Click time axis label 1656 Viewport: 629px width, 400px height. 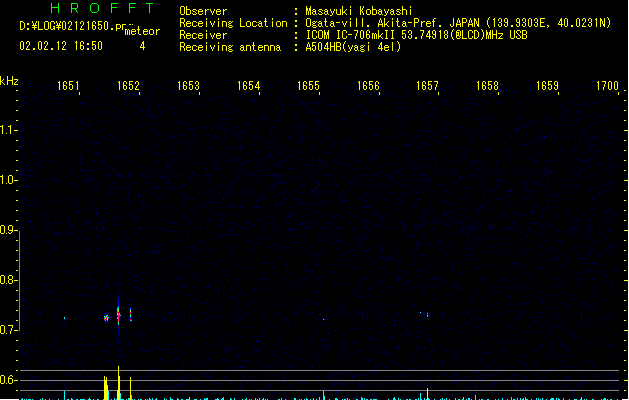click(368, 86)
